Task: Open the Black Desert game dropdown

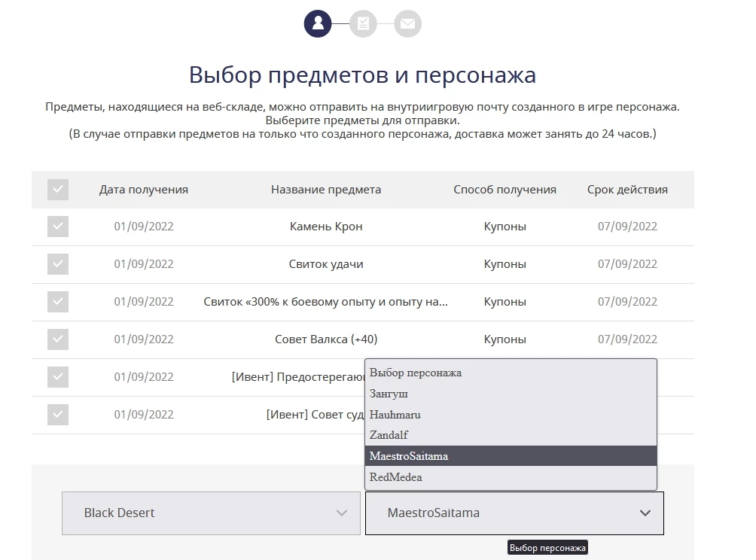Action: 211,513
